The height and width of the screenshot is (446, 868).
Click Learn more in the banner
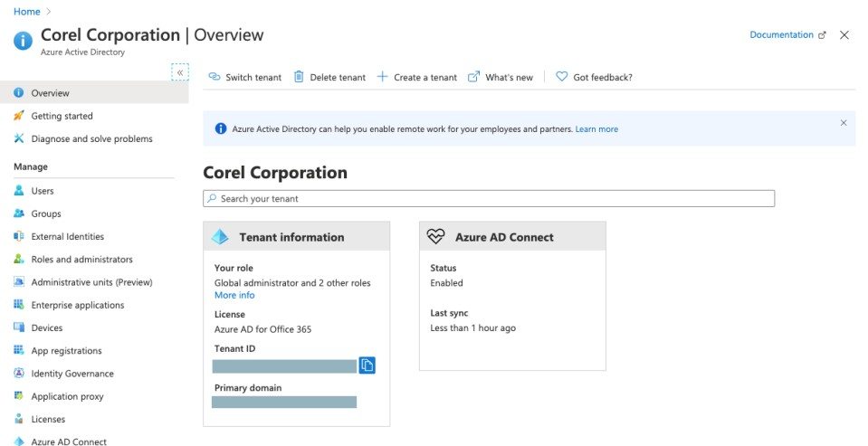click(596, 129)
